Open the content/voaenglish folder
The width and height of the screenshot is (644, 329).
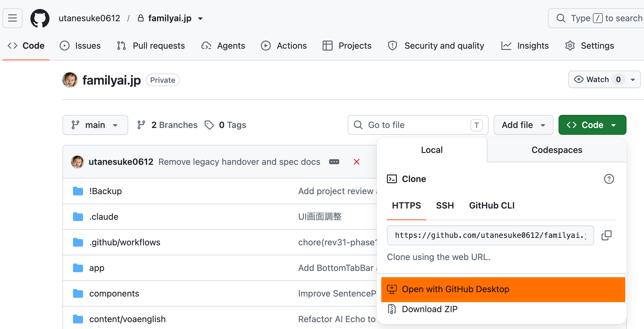[127, 319]
